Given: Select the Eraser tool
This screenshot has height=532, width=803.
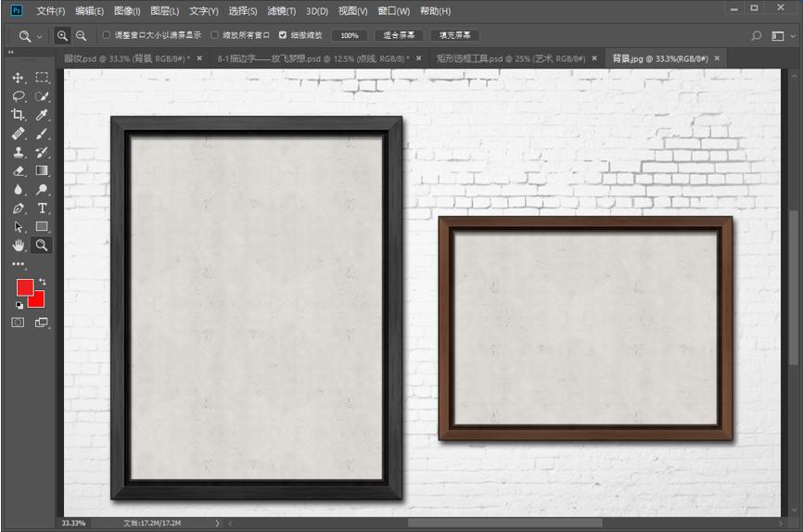Looking at the screenshot, I should 18,171.
